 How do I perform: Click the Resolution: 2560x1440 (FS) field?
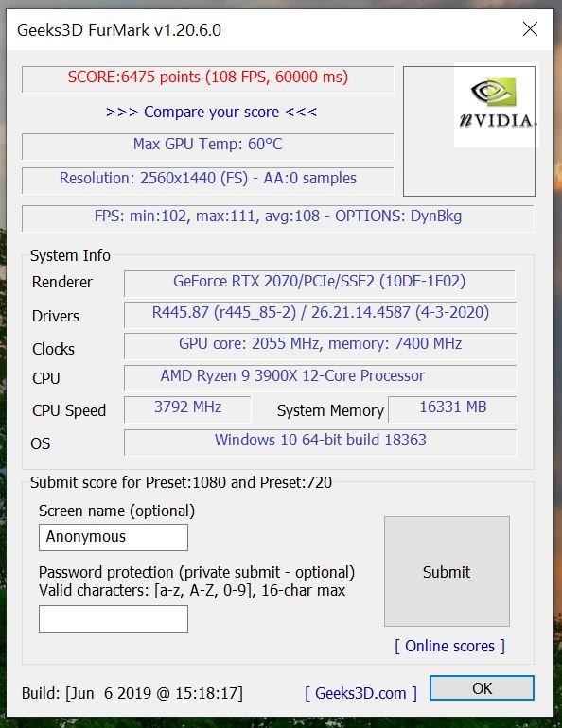pyautogui.click(x=207, y=180)
